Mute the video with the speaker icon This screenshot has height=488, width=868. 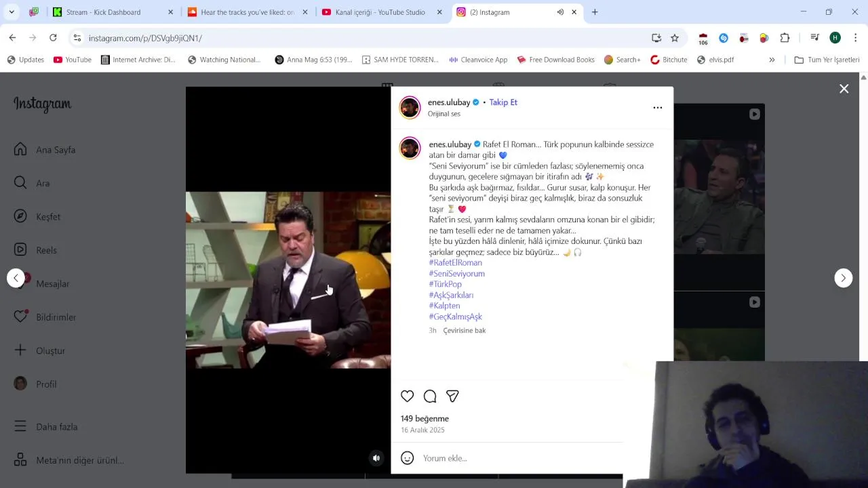pos(376,458)
